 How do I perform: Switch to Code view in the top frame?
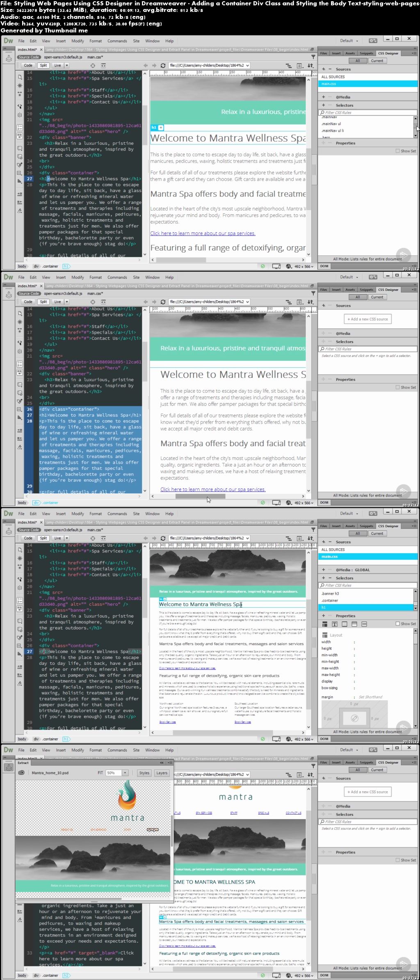28,66
